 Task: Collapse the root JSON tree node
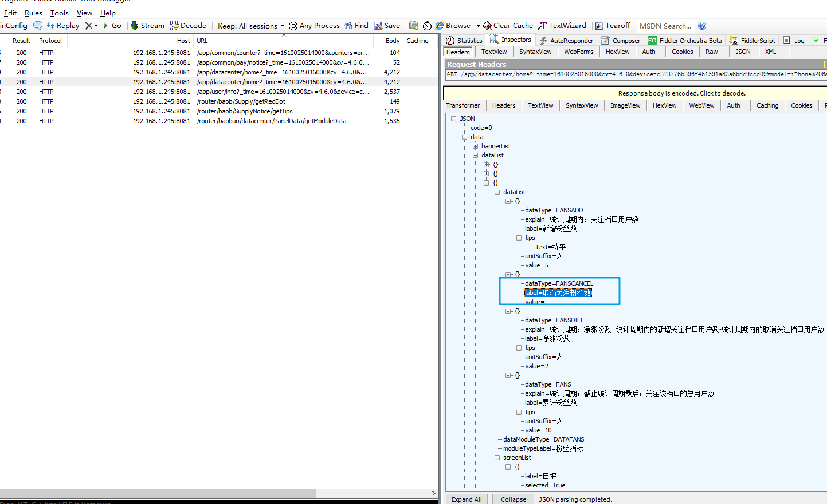454,119
